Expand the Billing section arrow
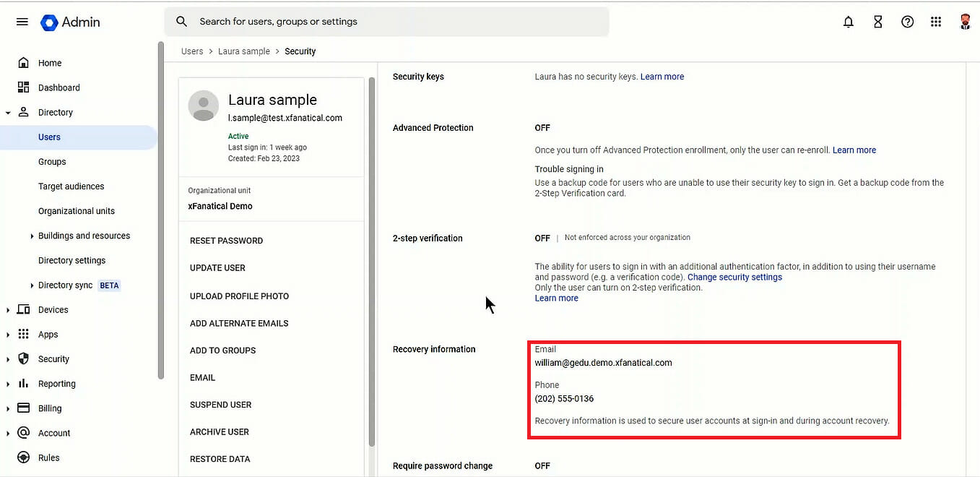The height and width of the screenshot is (477, 980). pyautogui.click(x=8, y=408)
